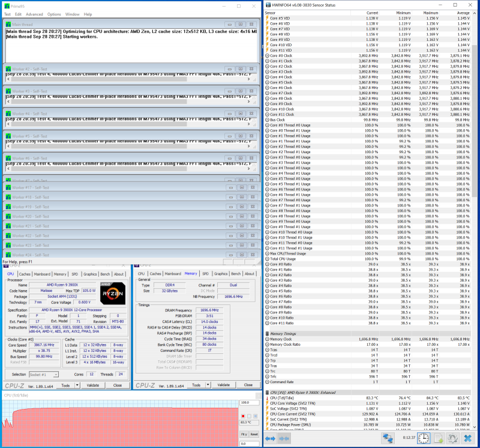Open Graphics tab in CPU-Z processor window

click(x=90, y=274)
